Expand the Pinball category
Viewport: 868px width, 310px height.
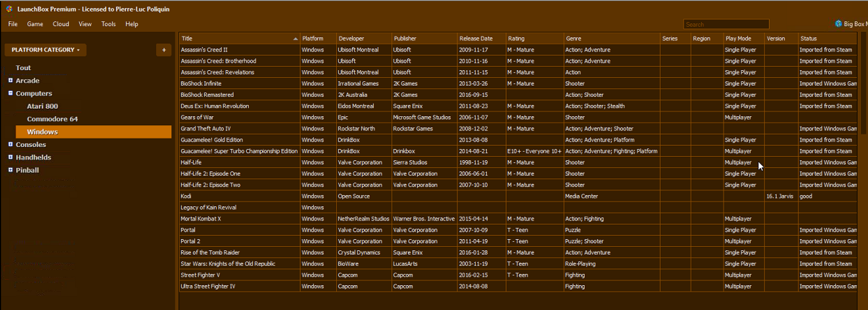point(10,170)
